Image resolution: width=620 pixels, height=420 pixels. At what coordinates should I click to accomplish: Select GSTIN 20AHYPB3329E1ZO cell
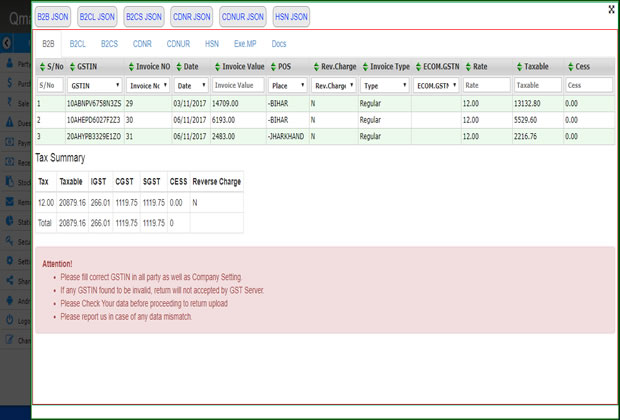[x=95, y=136]
